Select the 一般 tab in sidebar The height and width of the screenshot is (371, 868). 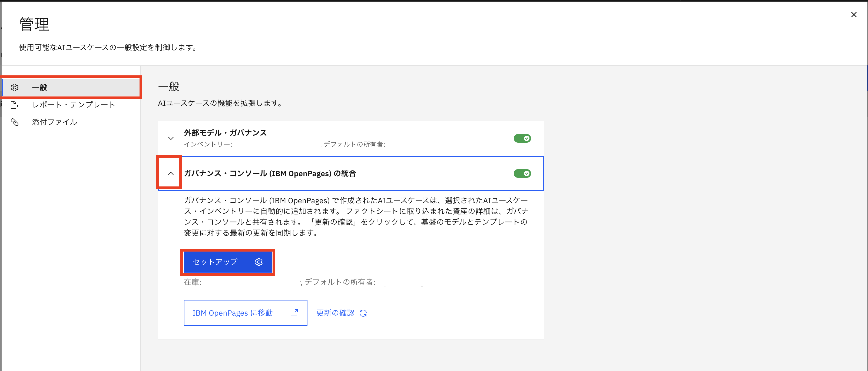(39, 88)
